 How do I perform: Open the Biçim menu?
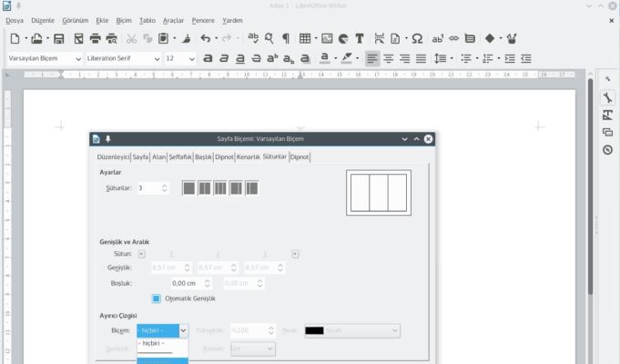[x=124, y=20]
